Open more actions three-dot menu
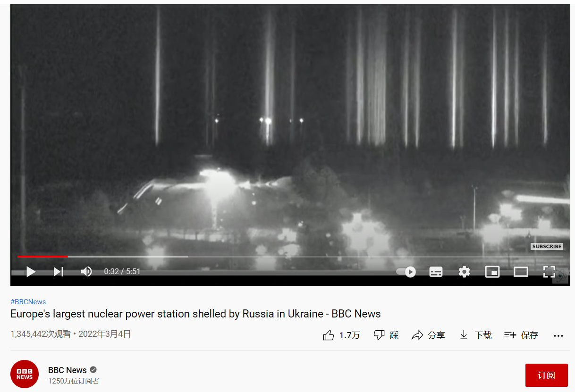The image size is (575, 392). click(558, 336)
